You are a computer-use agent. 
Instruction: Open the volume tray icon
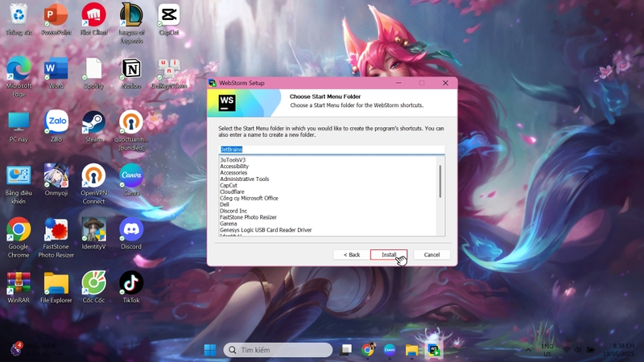coord(578,350)
